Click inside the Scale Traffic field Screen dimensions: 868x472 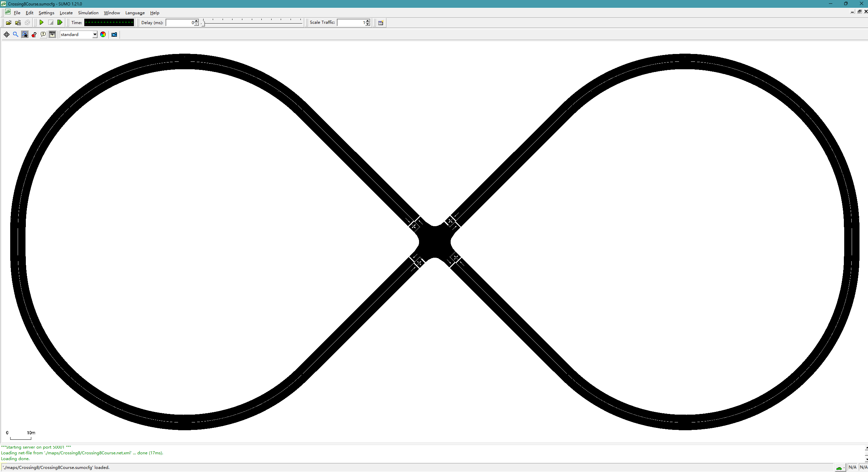[x=350, y=23]
